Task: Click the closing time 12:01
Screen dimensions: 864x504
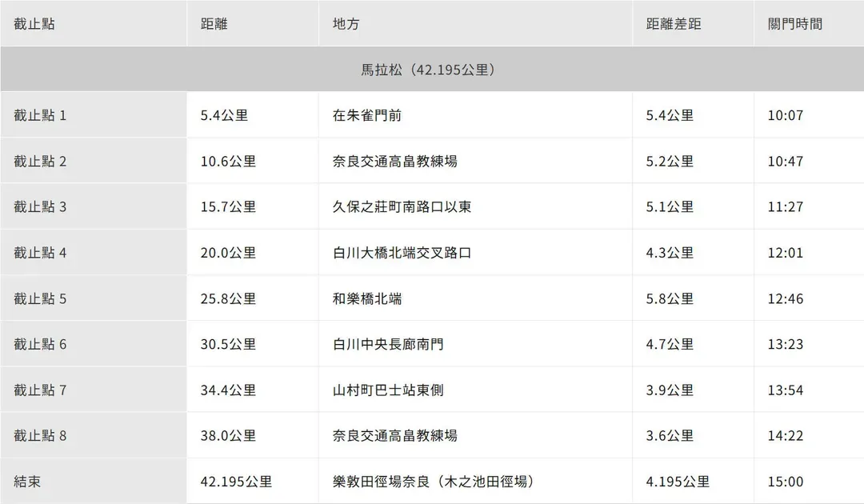Action: [x=786, y=252]
